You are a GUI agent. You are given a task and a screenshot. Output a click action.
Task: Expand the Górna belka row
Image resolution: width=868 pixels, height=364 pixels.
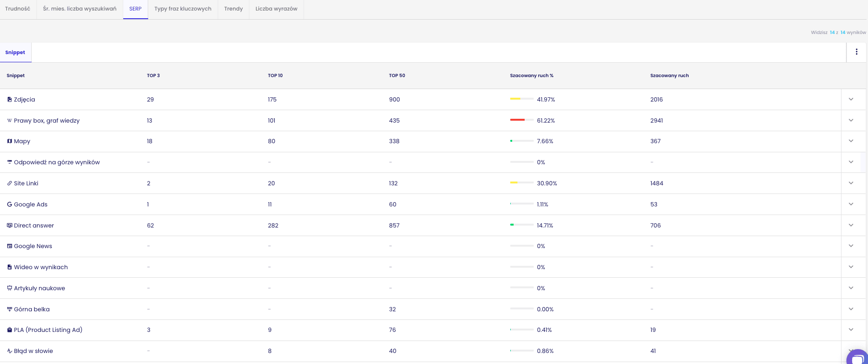click(x=851, y=309)
